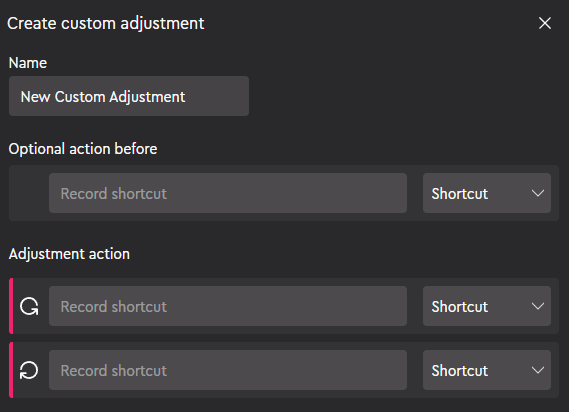Click chevron arrow in the clockwise row dropdown
Viewport: 569px width, 412px height.
point(538,306)
